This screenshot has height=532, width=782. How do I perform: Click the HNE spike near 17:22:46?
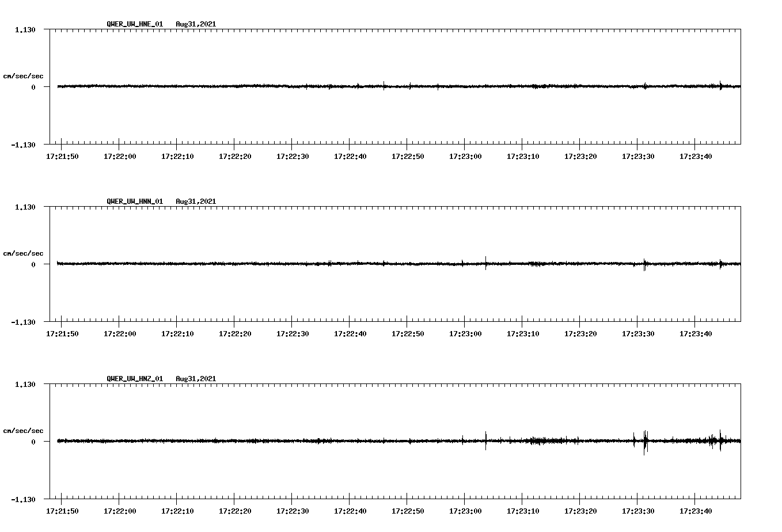[x=384, y=85]
